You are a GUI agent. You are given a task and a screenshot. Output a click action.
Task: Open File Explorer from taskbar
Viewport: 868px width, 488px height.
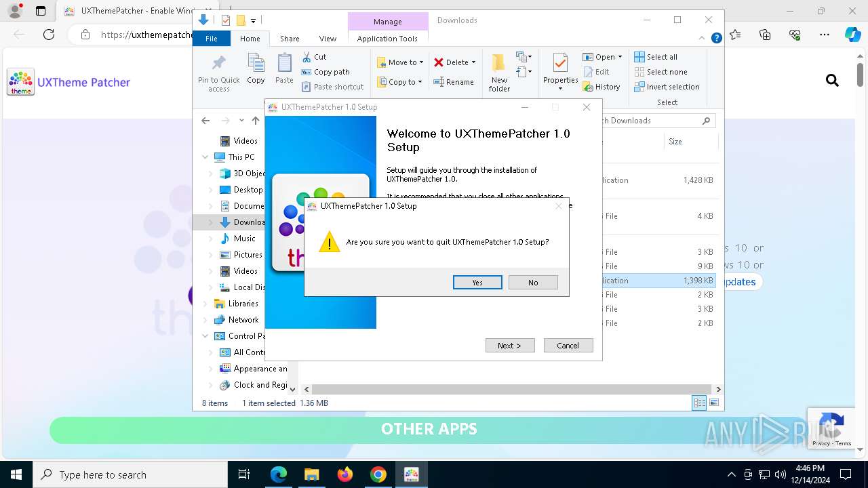(312, 474)
